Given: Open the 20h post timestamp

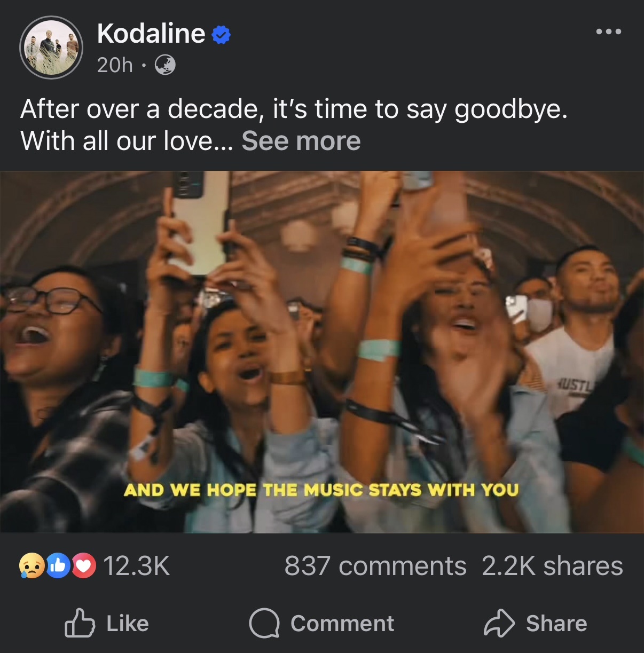Looking at the screenshot, I should [x=115, y=65].
